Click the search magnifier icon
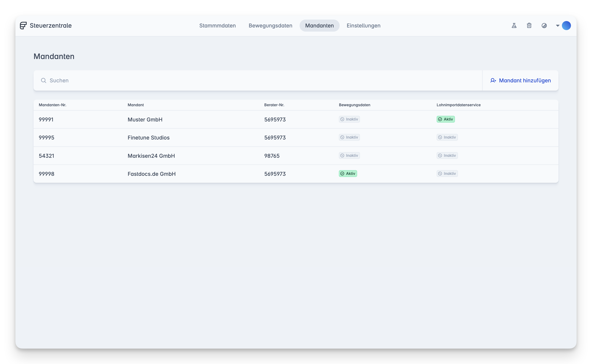The image size is (592, 364). tap(43, 80)
